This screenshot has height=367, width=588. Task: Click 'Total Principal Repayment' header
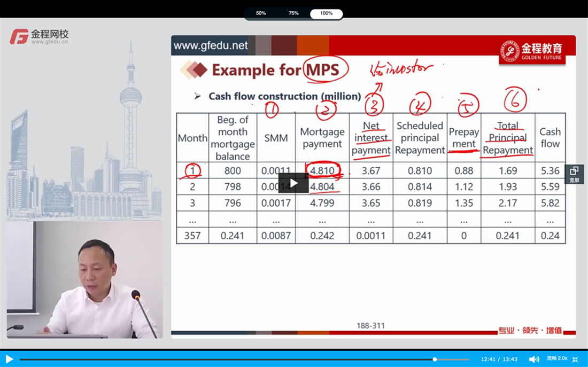coord(508,138)
